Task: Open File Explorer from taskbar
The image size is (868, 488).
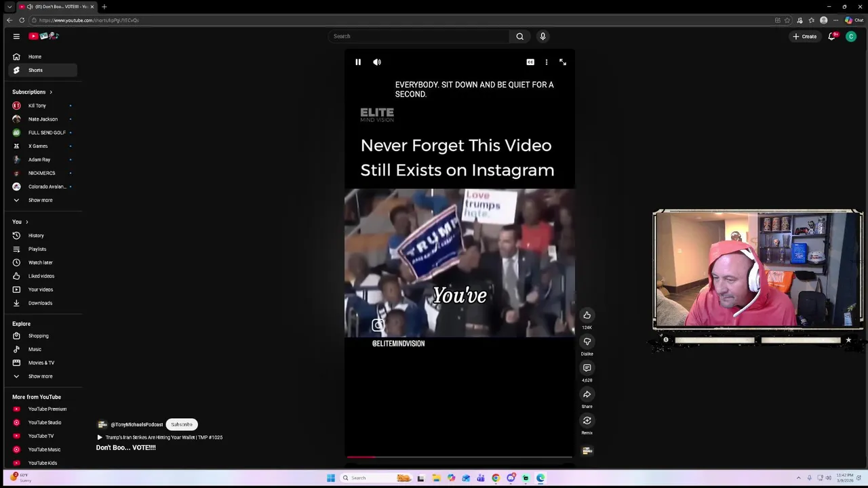Action: [436, 479]
